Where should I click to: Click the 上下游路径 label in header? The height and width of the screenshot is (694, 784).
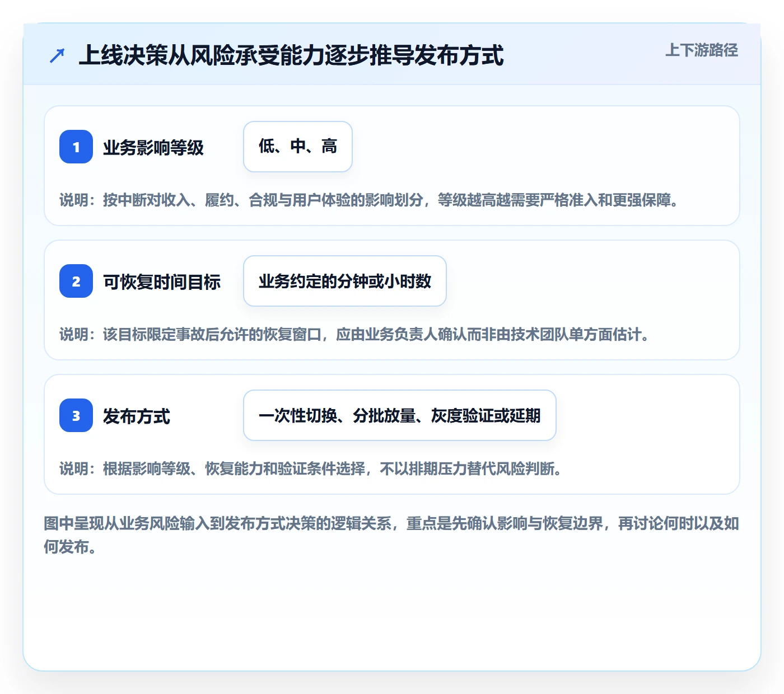pyautogui.click(x=701, y=50)
